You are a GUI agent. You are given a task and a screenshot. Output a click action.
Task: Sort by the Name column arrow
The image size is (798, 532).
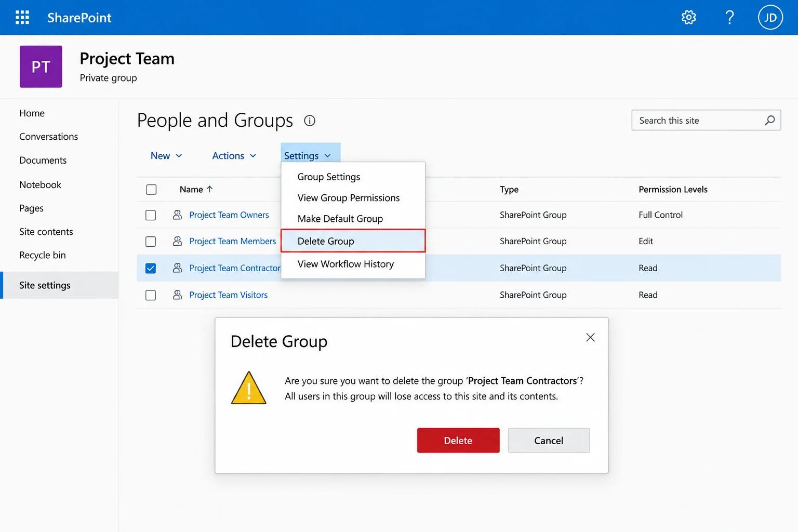tap(210, 189)
